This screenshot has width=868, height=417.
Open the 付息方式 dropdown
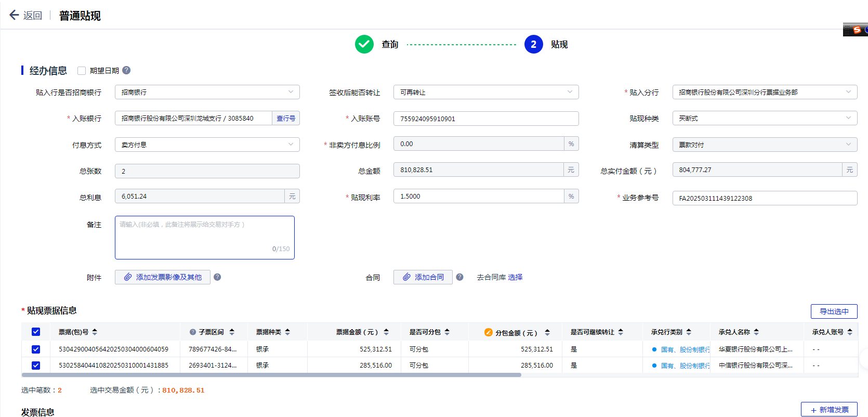click(207, 145)
